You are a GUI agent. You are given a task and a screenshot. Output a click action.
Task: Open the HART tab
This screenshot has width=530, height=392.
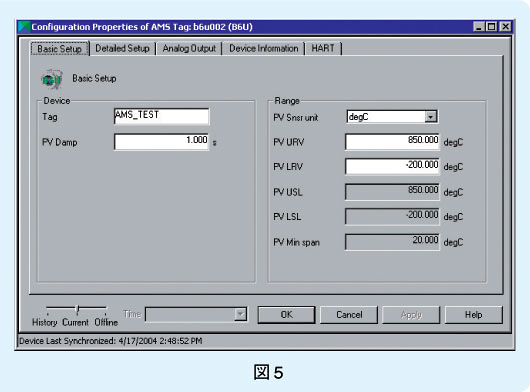click(x=323, y=48)
